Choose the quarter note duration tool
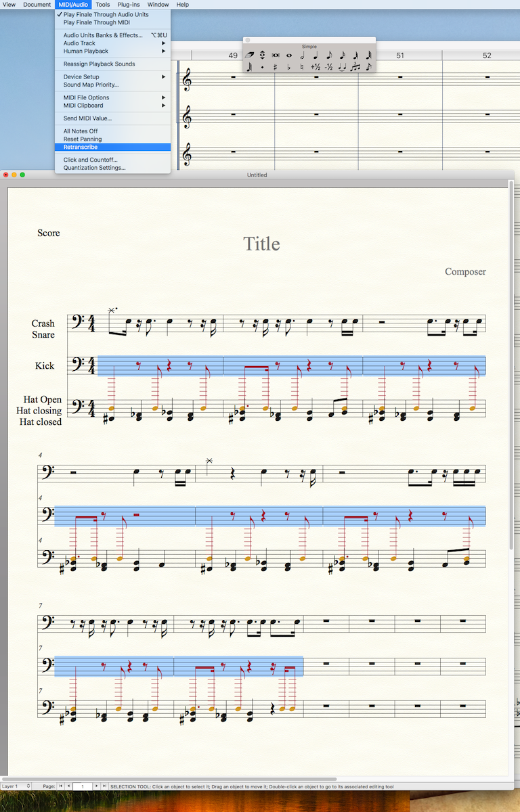Viewport: 520px width, 812px height. [x=316, y=55]
